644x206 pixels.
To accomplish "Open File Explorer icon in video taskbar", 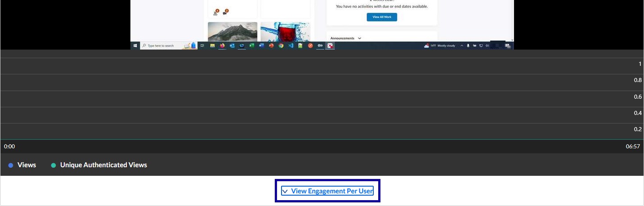I will [x=212, y=46].
